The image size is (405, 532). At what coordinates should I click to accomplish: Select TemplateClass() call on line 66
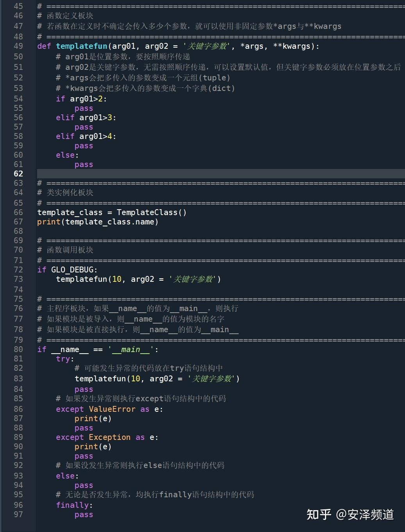(151, 212)
